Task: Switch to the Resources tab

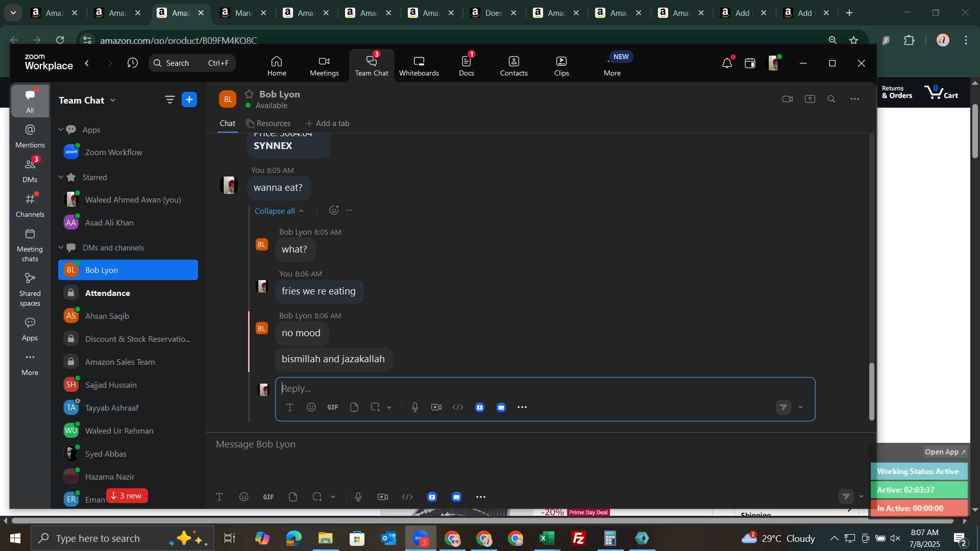Action: [268, 123]
